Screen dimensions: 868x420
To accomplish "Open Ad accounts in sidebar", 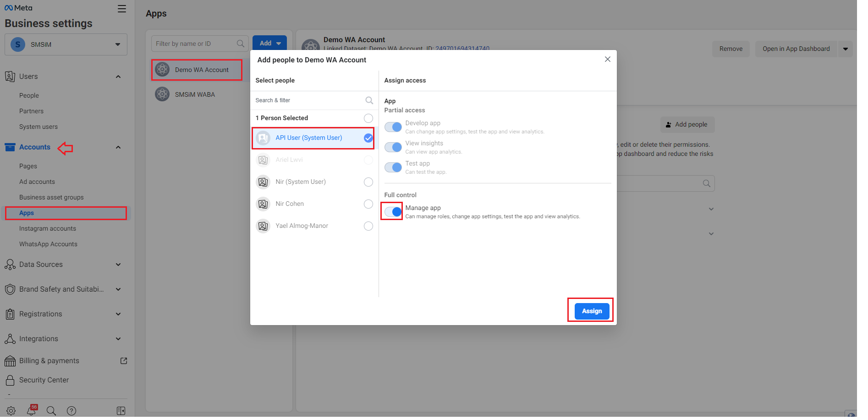I will coord(37,182).
